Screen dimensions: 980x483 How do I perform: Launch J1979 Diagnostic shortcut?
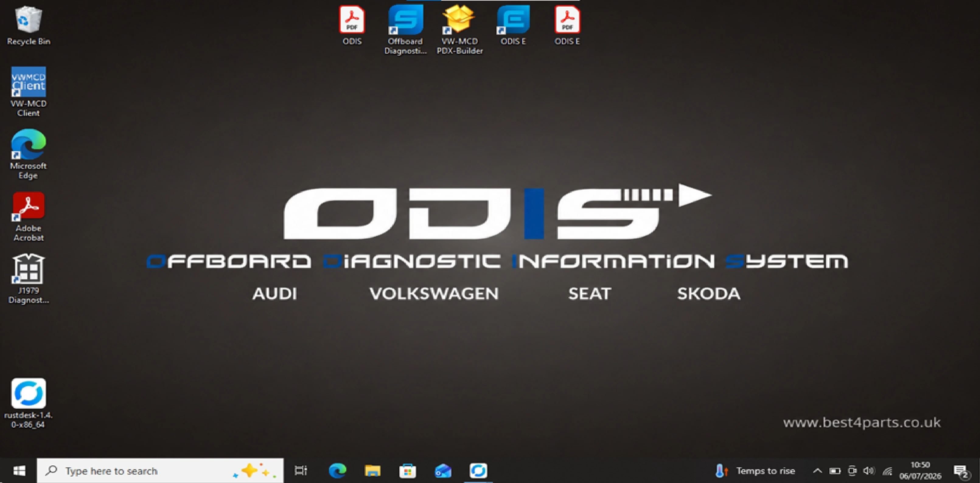coord(29,278)
